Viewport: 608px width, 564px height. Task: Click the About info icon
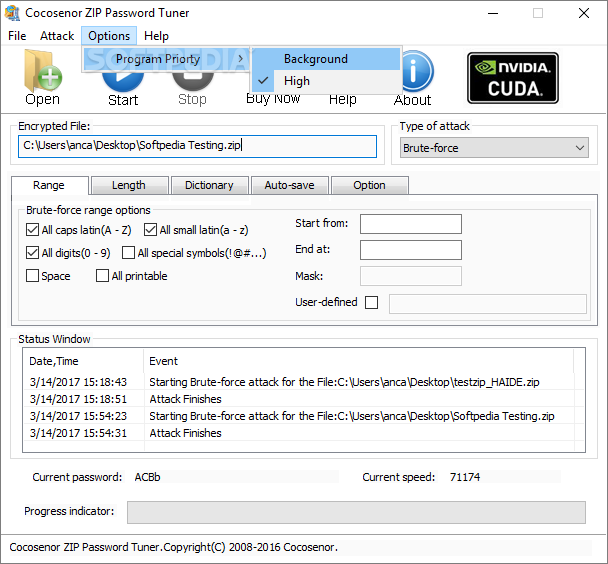click(416, 72)
